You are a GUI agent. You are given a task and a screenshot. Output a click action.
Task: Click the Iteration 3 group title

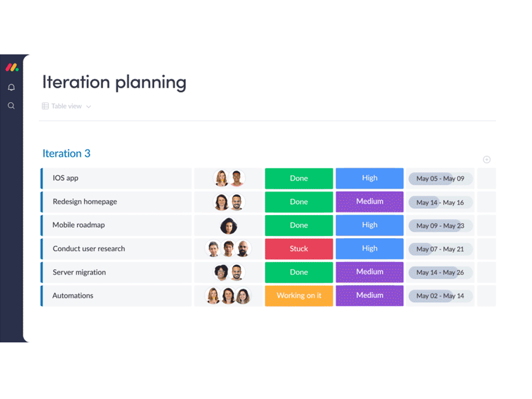[x=66, y=153]
